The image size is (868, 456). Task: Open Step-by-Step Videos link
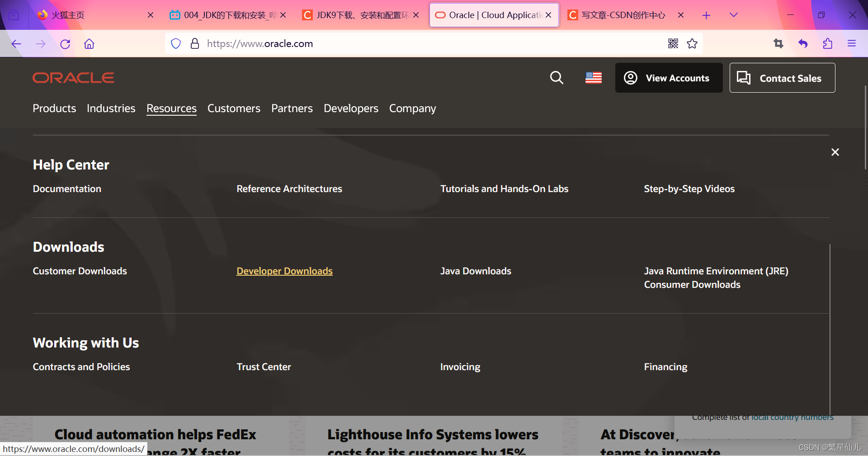[x=689, y=189]
